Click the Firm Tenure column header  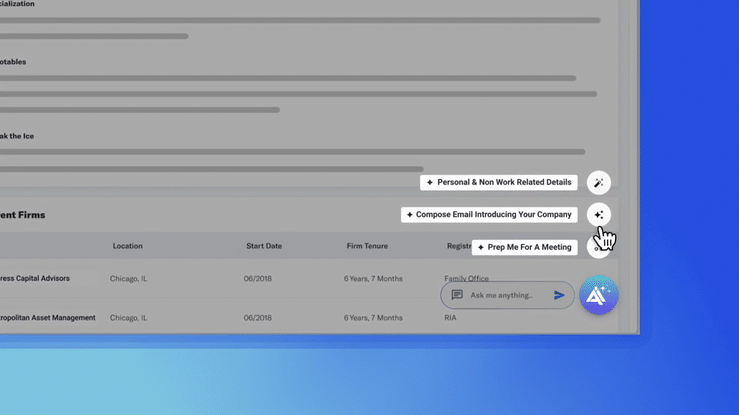pyautogui.click(x=368, y=246)
